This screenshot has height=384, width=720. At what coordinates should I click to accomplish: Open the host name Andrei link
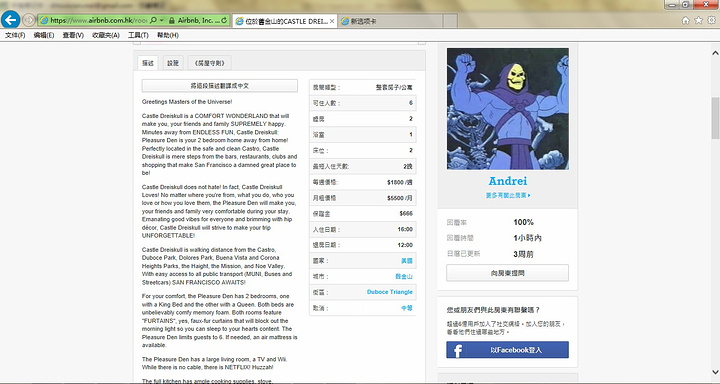507,181
